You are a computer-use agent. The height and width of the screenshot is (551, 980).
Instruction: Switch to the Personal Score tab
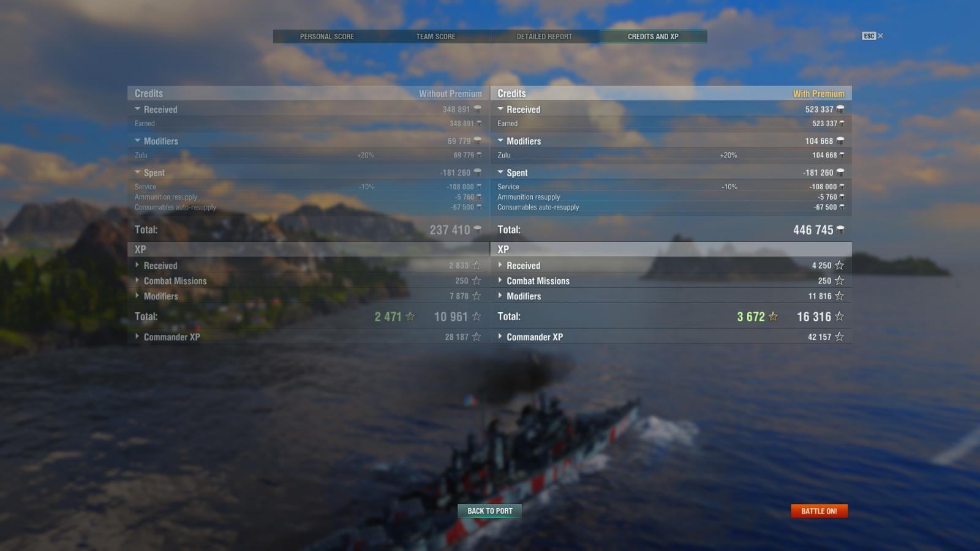[327, 37]
